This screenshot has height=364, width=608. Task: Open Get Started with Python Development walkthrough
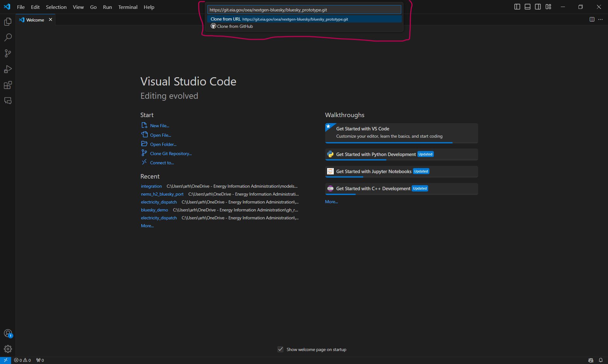coord(402,154)
